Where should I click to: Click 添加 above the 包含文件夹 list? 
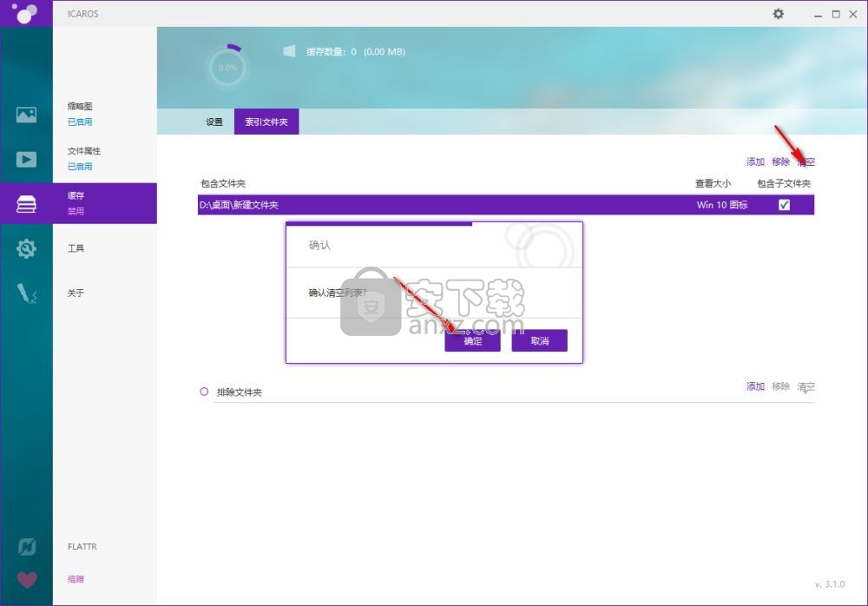[755, 161]
